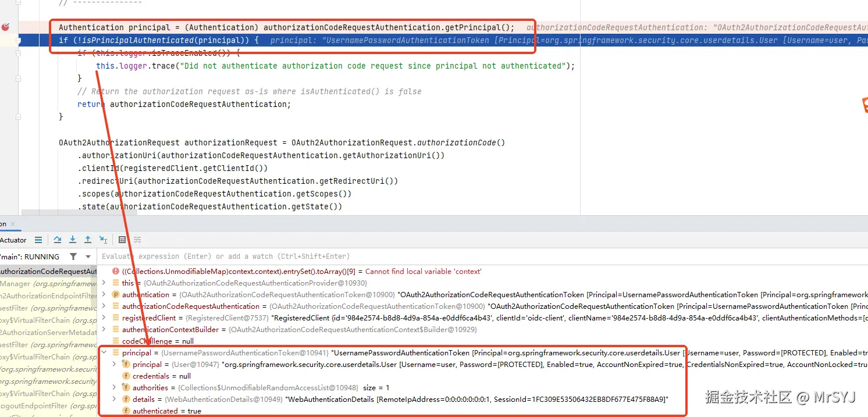The width and height of the screenshot is (868, 417).
Task: Click the Evaluate expression input field
Action: point(483,256)
